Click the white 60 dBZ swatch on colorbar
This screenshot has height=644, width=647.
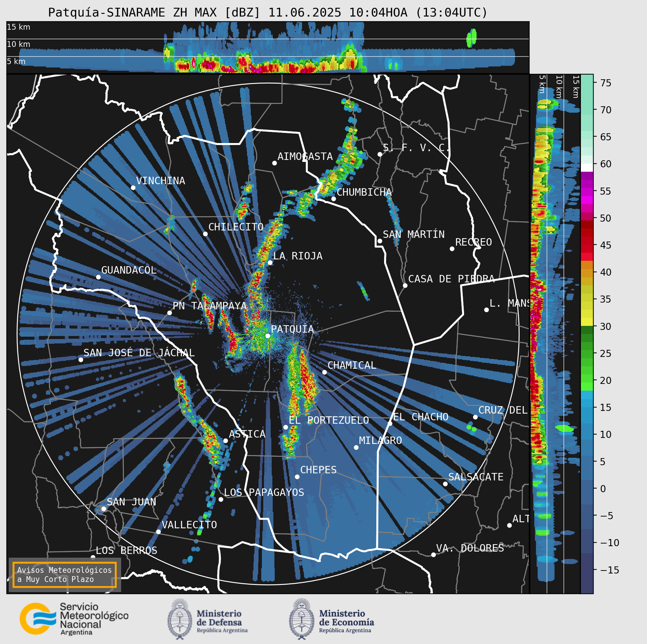pos(587,168)
